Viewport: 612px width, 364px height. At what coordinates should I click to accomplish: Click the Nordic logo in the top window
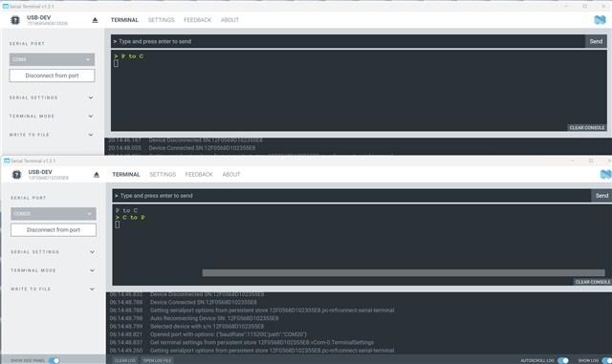tap(600, 20)
